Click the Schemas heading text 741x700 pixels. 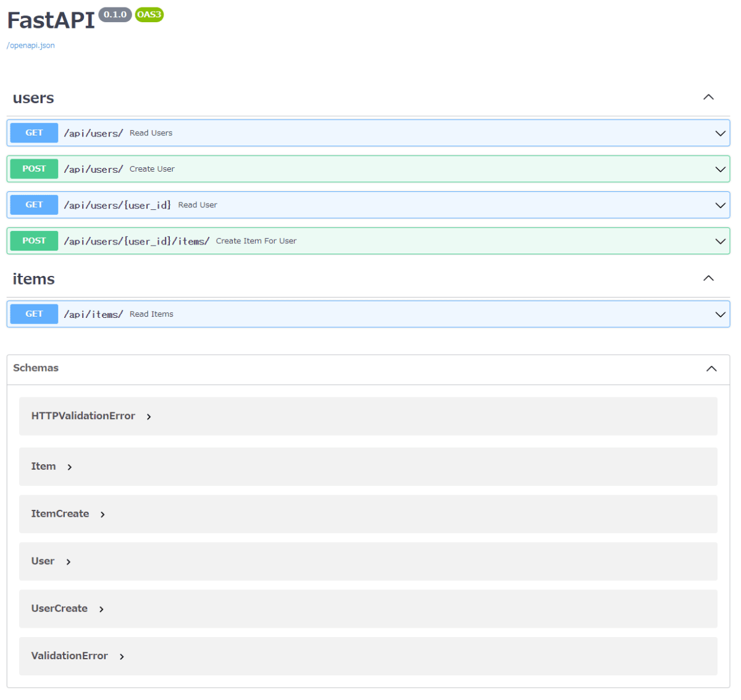(36, 368)
